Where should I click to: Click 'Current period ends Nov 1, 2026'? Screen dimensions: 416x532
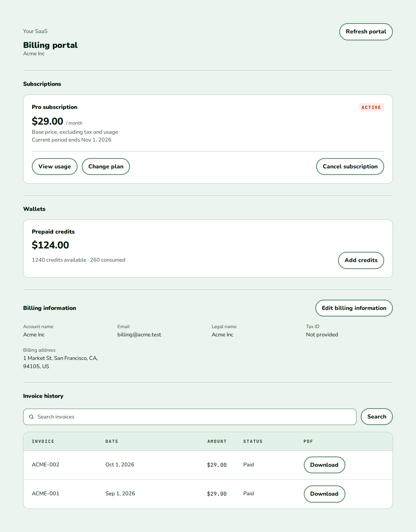point(72,140)
